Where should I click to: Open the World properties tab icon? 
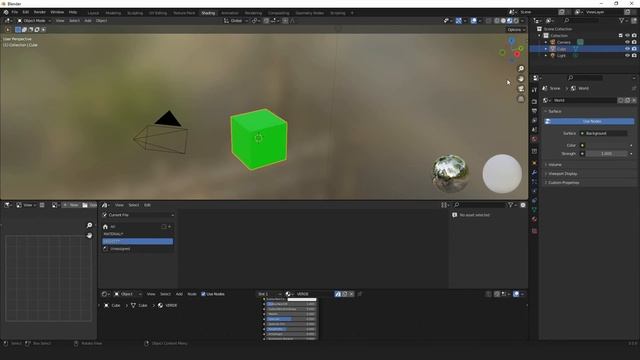tap(534, 139)
